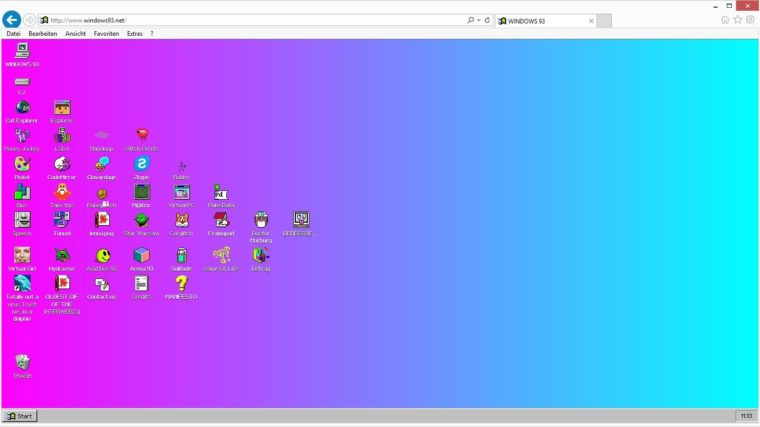Viewport: 760px width, 427px height.
Task: Click the Windows 93 Start button
Action: pos(20,416)
